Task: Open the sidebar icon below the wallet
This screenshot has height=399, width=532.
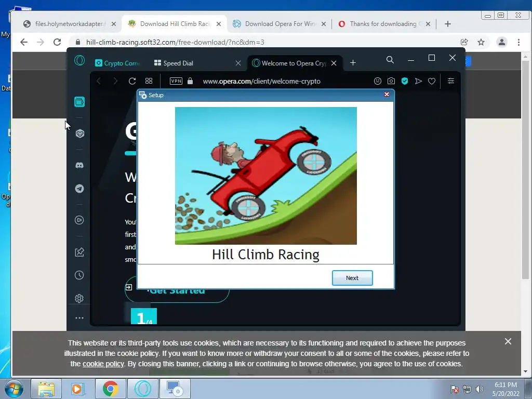Action: tap(79, 134)
